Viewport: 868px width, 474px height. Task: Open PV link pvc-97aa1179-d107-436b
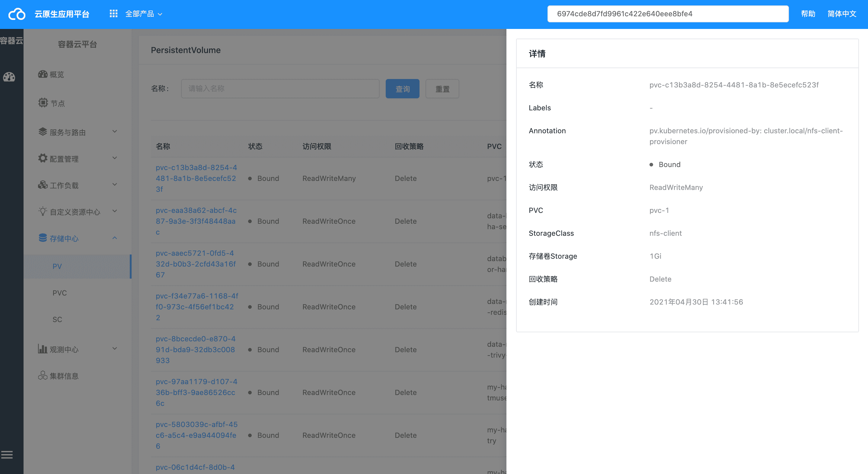(x=197, y=392)
